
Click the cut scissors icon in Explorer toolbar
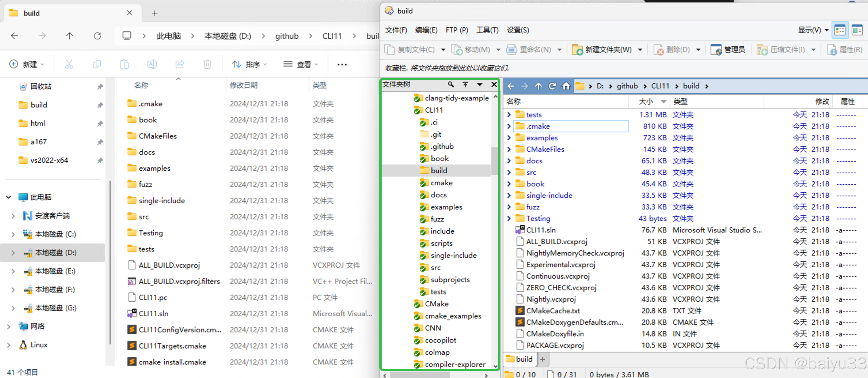[x=69, y=64]
